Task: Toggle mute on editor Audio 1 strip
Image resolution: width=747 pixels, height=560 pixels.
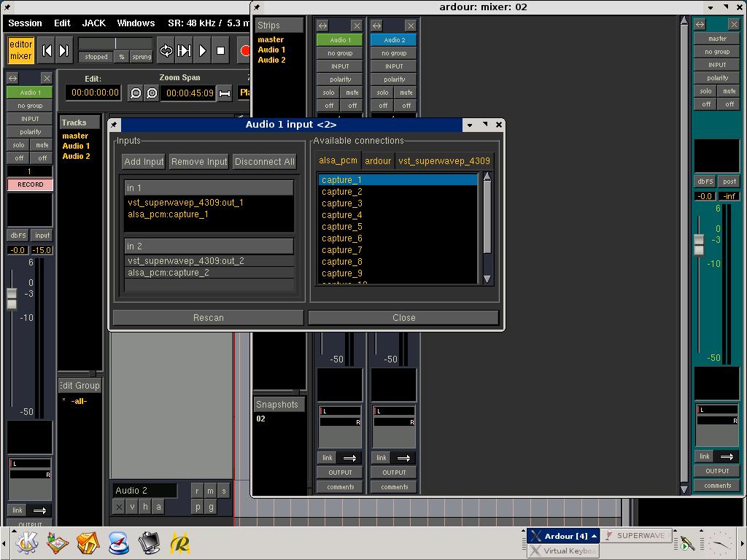Action: coord(42,145)
